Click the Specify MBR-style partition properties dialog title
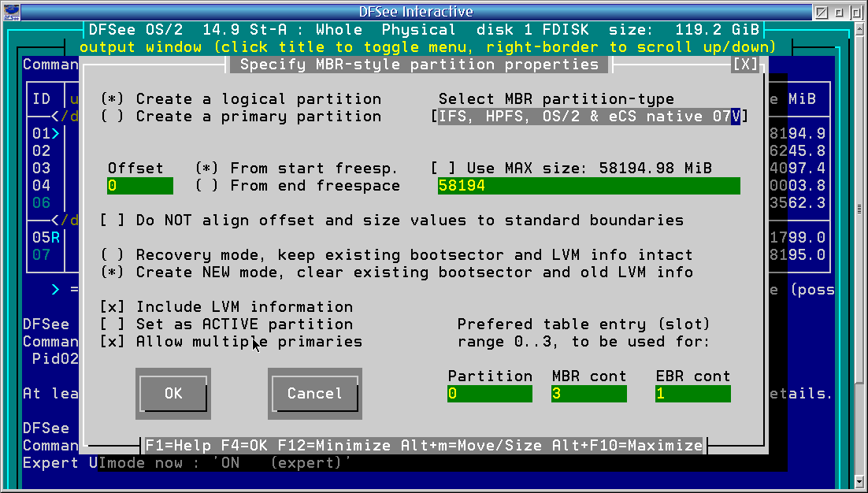The width and height of the screenshot is (868, 493). [x=419, y=64]
